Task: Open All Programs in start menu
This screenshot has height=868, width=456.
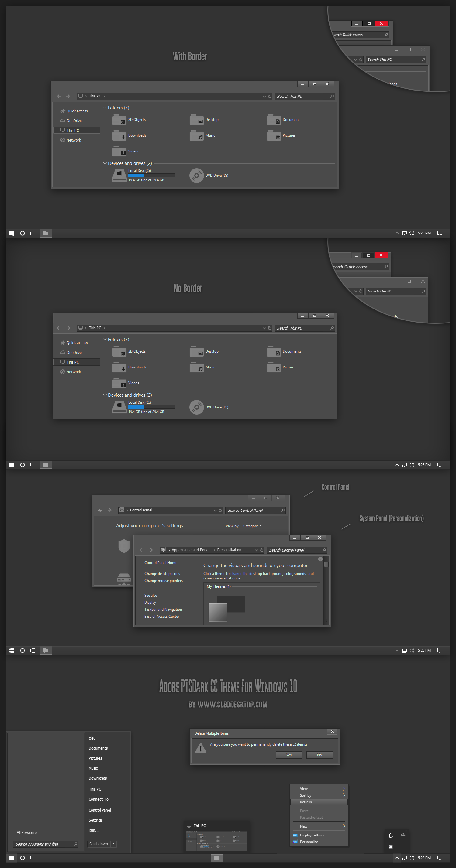Action: pos(27,833)
